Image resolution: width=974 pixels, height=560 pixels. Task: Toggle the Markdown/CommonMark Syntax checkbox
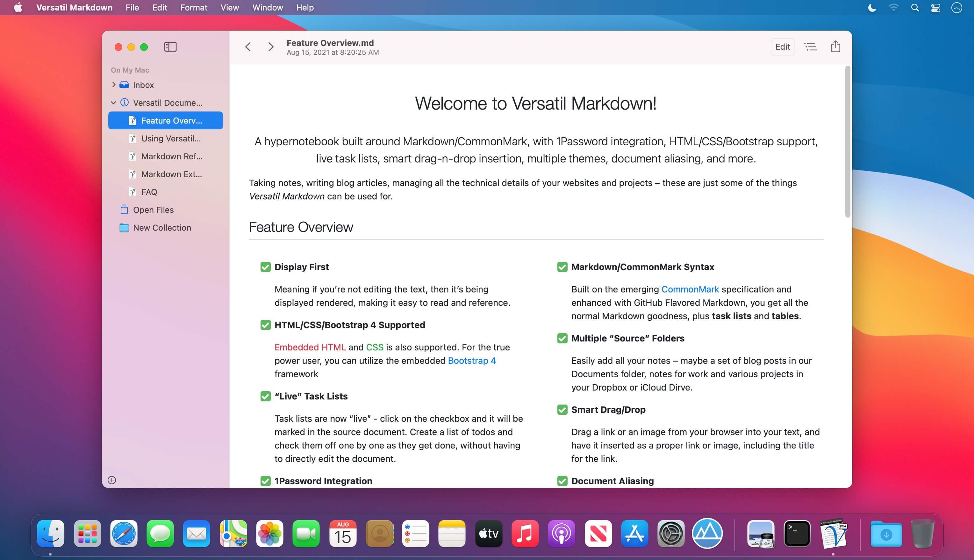pos(562,267)
